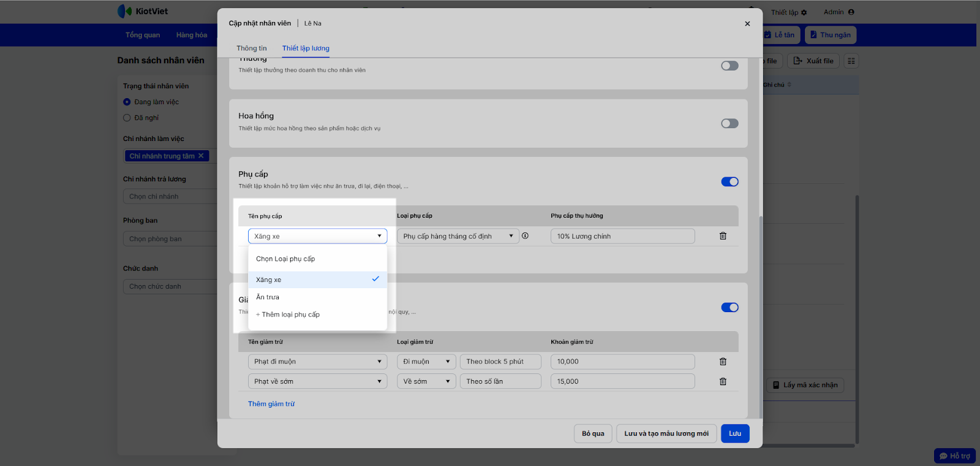Click info icon beside Loại phụ cấp dropdown
Image resolution: width=980 pixels, height=466 pixels.
(x=525, y=236)
